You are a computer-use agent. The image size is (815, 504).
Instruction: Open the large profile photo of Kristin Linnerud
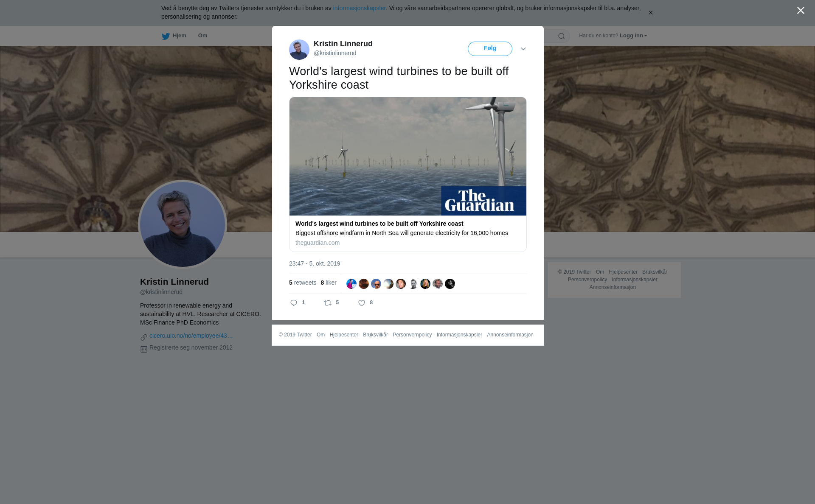183,224
